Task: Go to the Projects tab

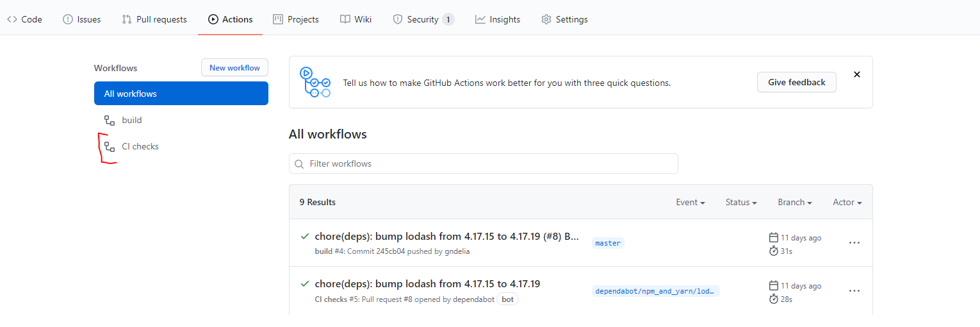Action: (296, 19)
